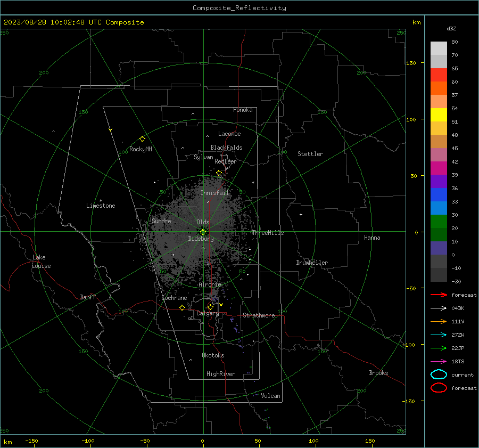Pick the green 22JP arrow symbol
This screenshot has width=479, height=448.
tap(439, 348)
